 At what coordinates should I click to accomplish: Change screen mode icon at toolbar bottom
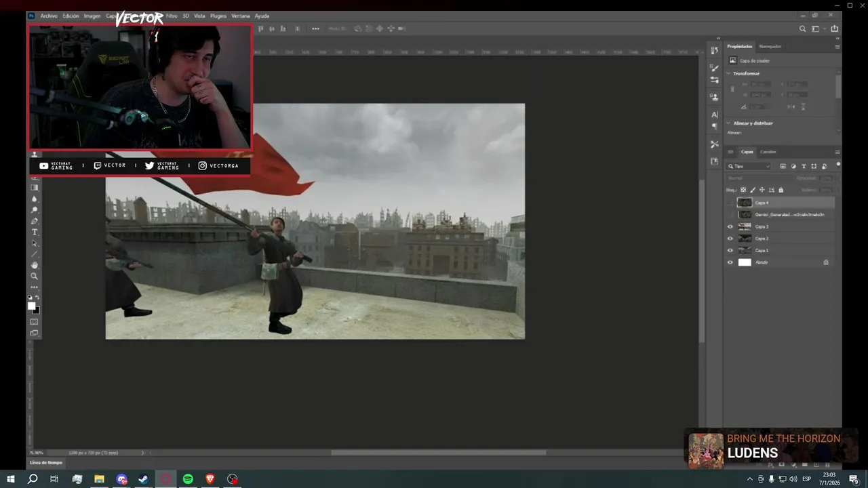click(x=35, y=333)
